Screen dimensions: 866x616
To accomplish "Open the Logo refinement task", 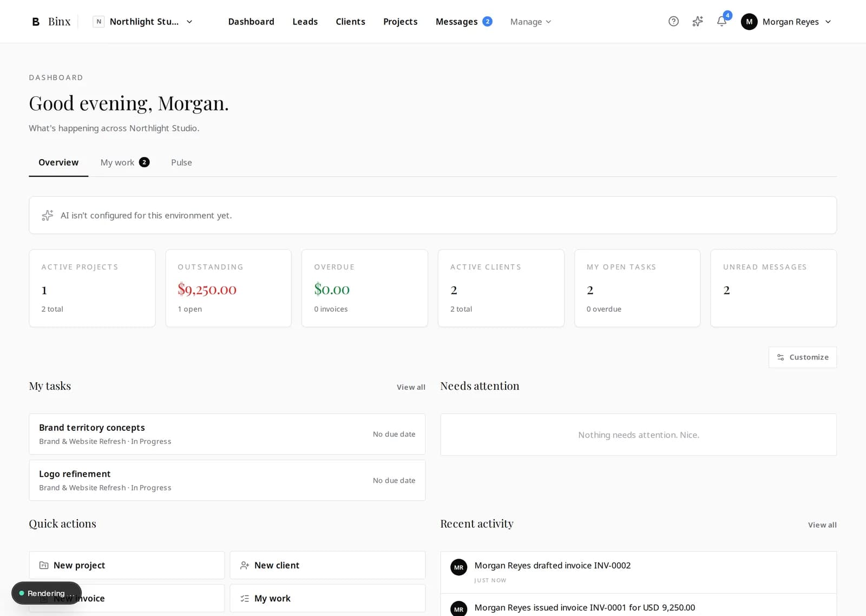I will click(227, 480).
